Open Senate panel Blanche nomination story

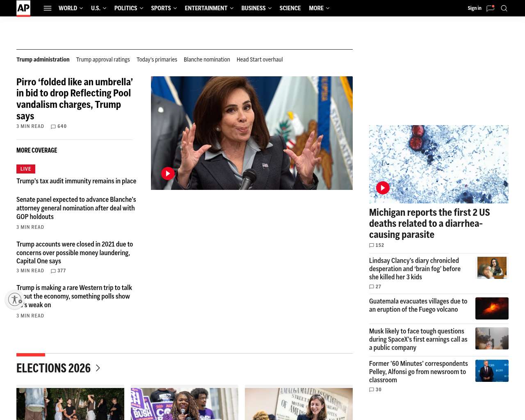(76, 208)
